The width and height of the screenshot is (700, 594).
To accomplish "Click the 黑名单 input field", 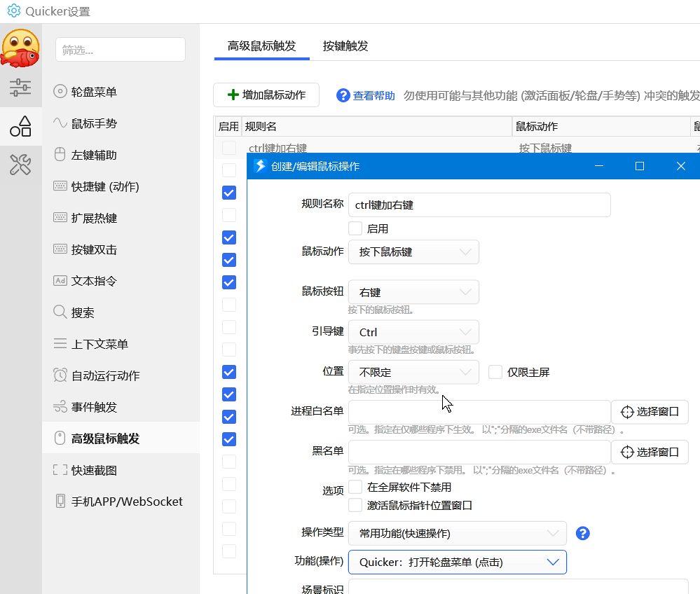I will tap(479, 452).
